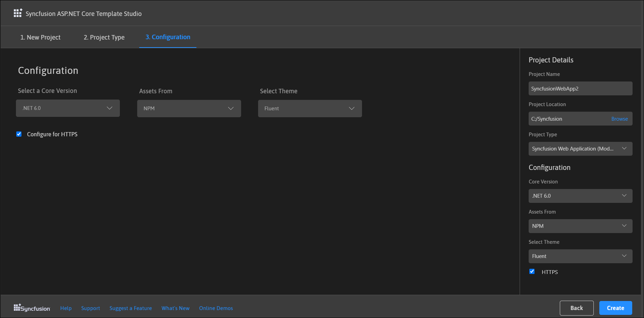Go to the 2. Project Type tab
644x318 pixels.
[x=104, y=37]
